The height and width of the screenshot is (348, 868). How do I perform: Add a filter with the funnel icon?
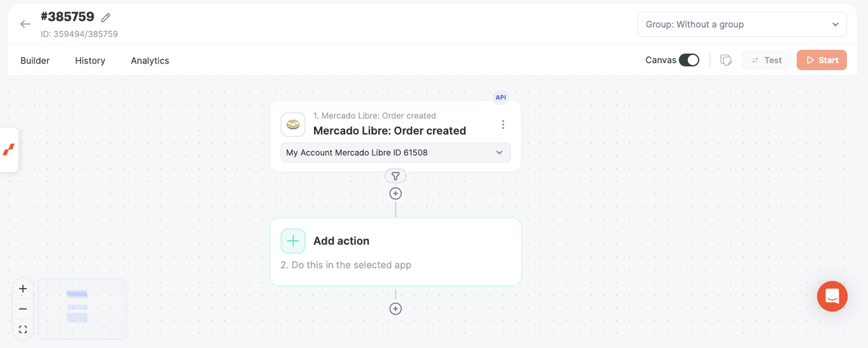click(396, 176)
